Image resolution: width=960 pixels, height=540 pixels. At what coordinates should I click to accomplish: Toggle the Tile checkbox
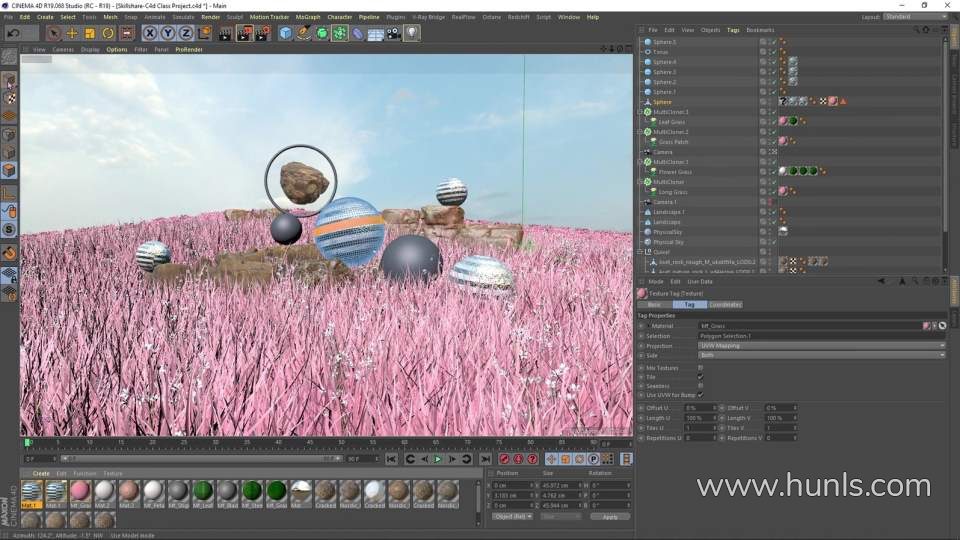click(x=700, y=376)
